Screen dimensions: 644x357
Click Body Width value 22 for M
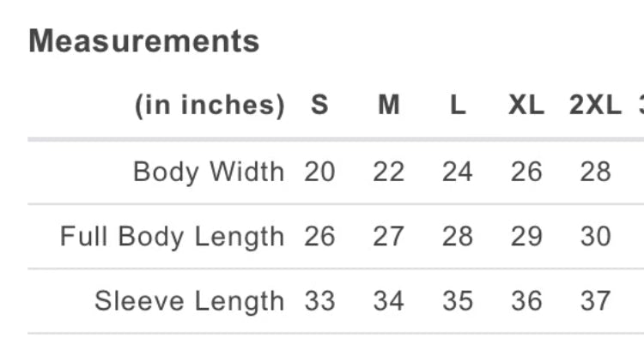(x=388, y=172)
